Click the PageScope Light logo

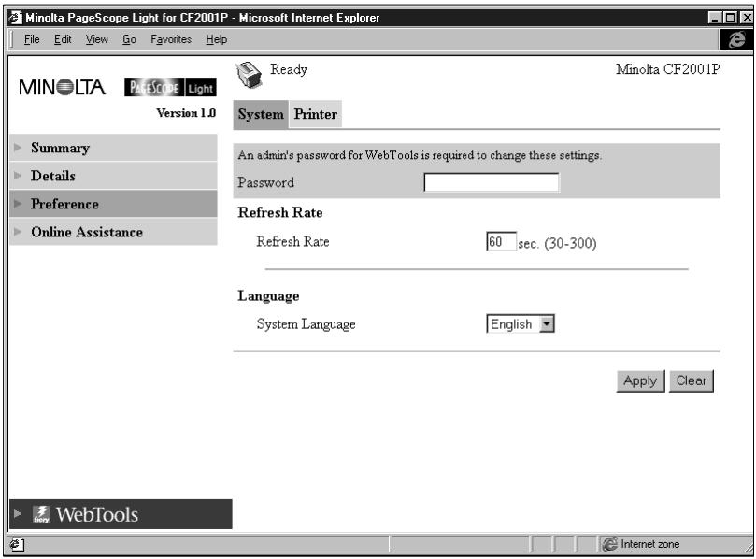pyautogui.click(x=170, y=87)
